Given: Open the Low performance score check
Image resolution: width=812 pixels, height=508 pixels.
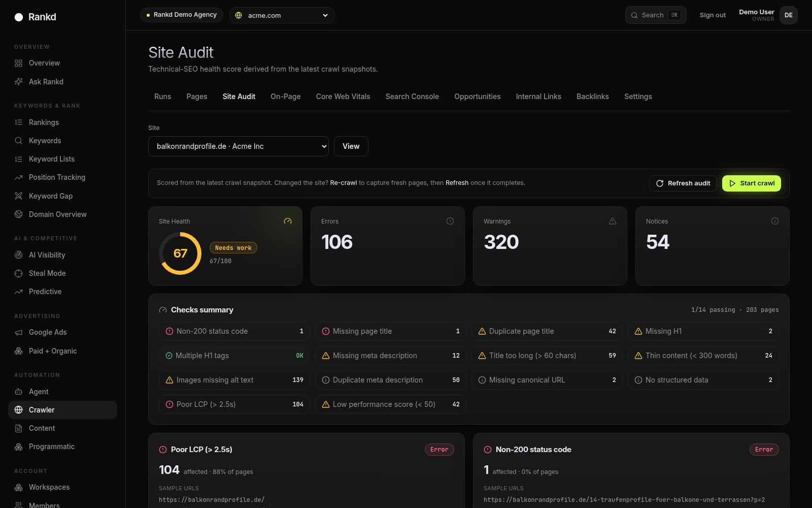Looking at the screenshot, I should pos(391,404).
